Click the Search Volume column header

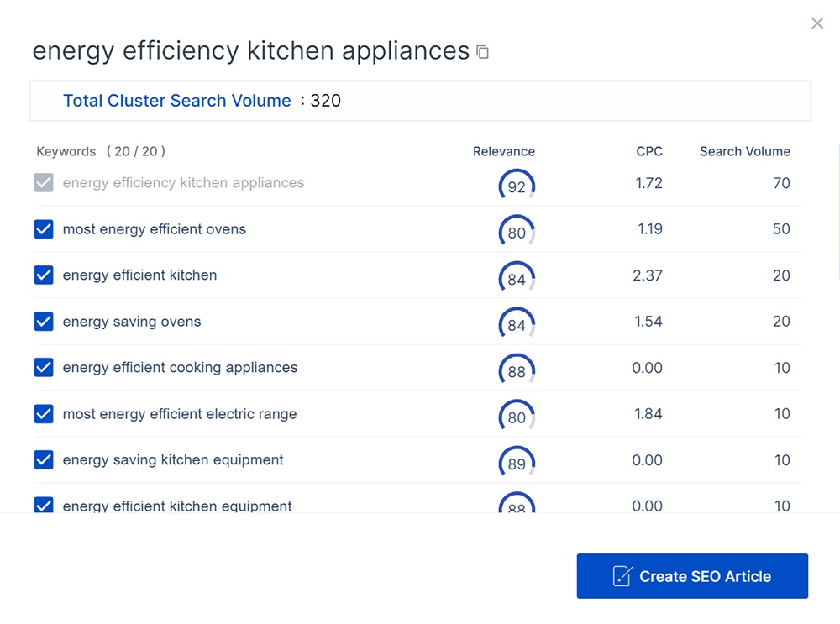744,151
